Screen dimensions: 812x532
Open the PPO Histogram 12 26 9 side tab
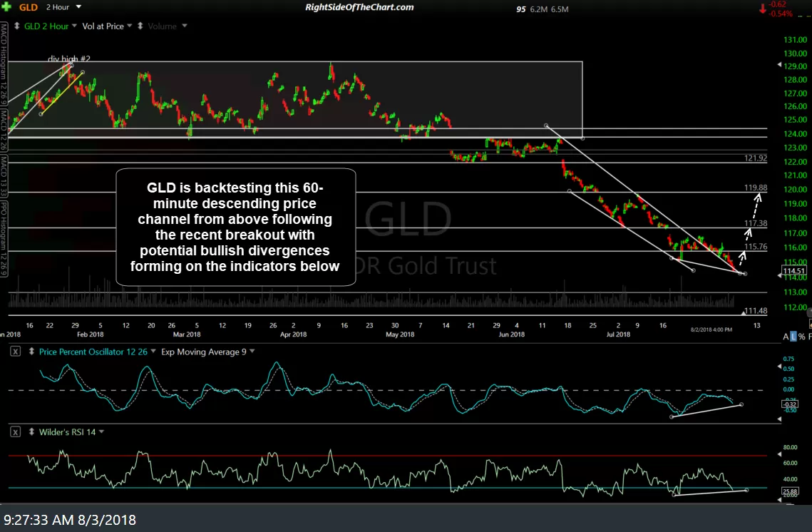click(x=4, y=239)
